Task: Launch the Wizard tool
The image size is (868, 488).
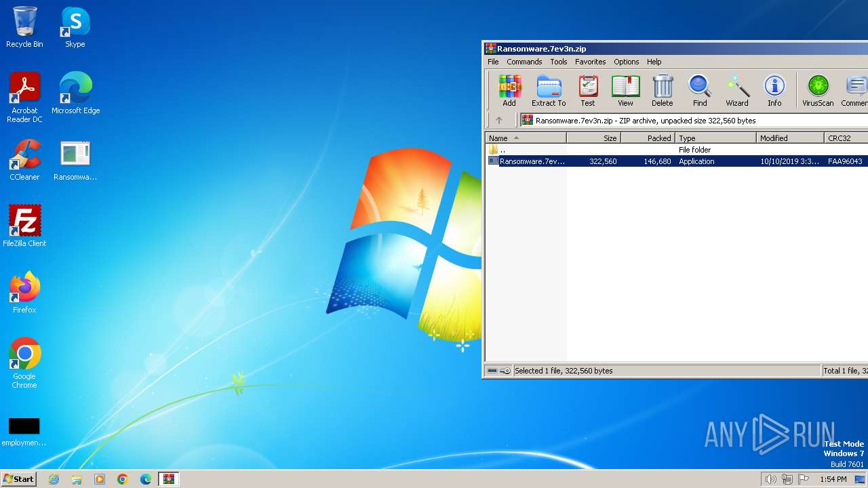Action: coord(737,91)
